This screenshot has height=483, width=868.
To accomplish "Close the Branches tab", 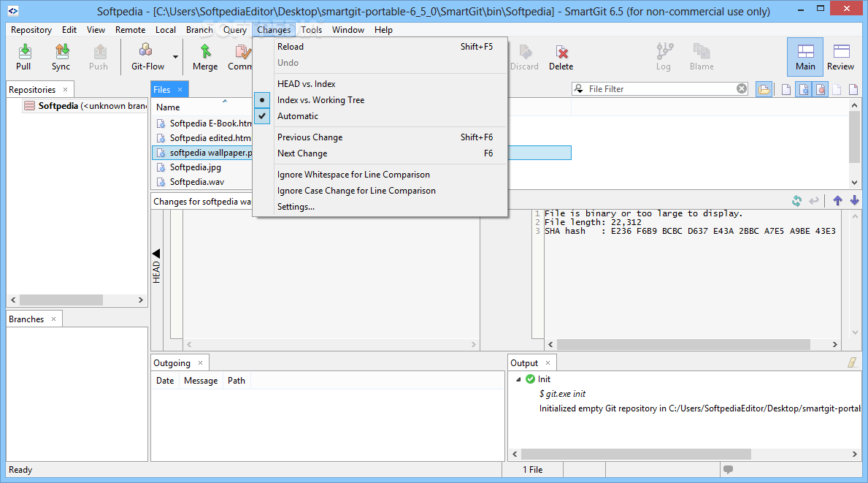I will tap(54, 319).
